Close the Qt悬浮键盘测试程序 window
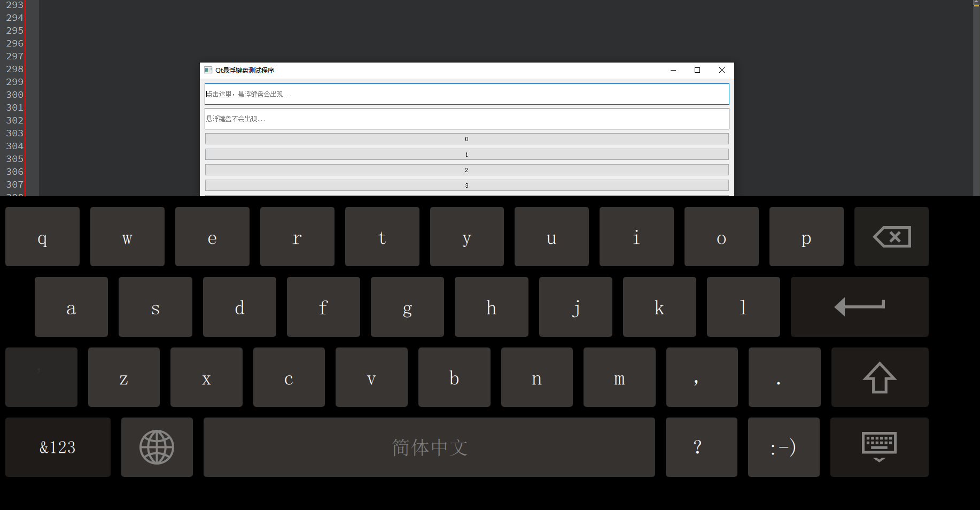The width and height of the screenshot is (980, 510). pyautogui.click(x=722, y=70)
